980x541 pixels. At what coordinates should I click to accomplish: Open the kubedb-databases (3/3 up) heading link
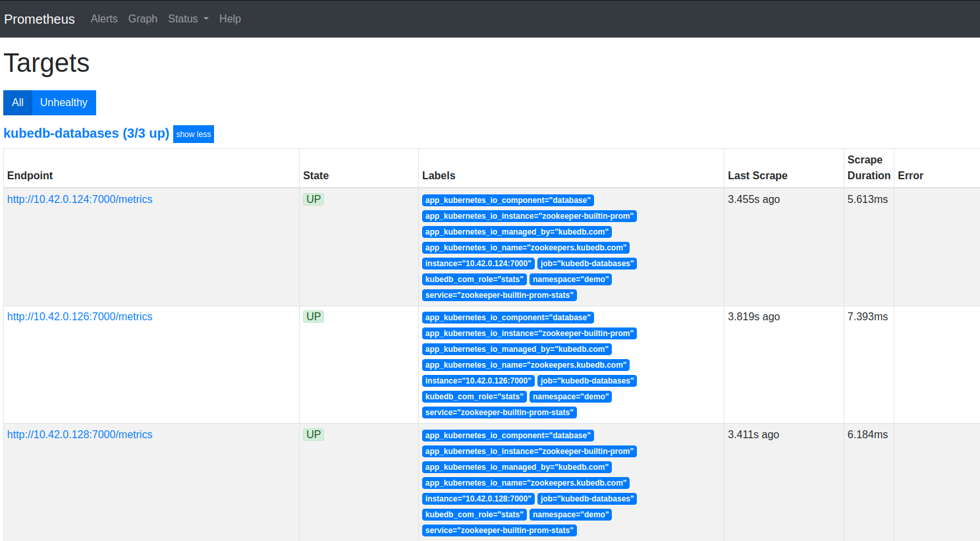pyautogui.click(x=86, y=133)
